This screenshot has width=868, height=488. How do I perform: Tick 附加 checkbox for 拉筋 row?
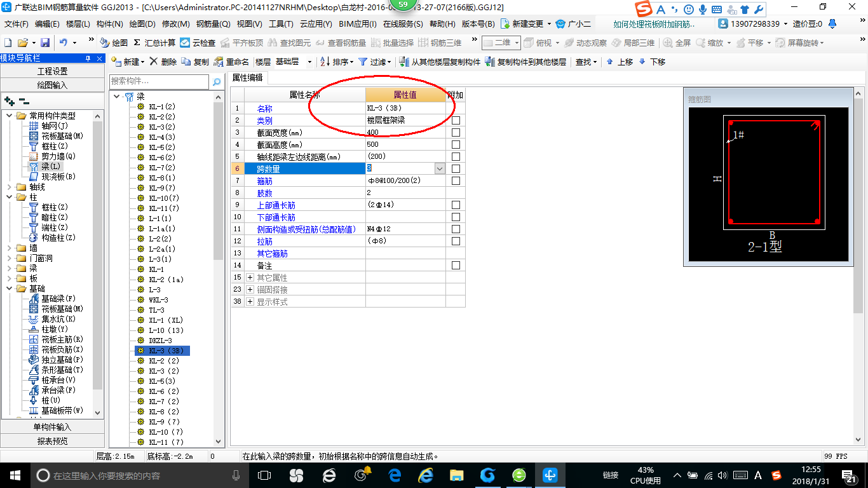pos(456,241)
